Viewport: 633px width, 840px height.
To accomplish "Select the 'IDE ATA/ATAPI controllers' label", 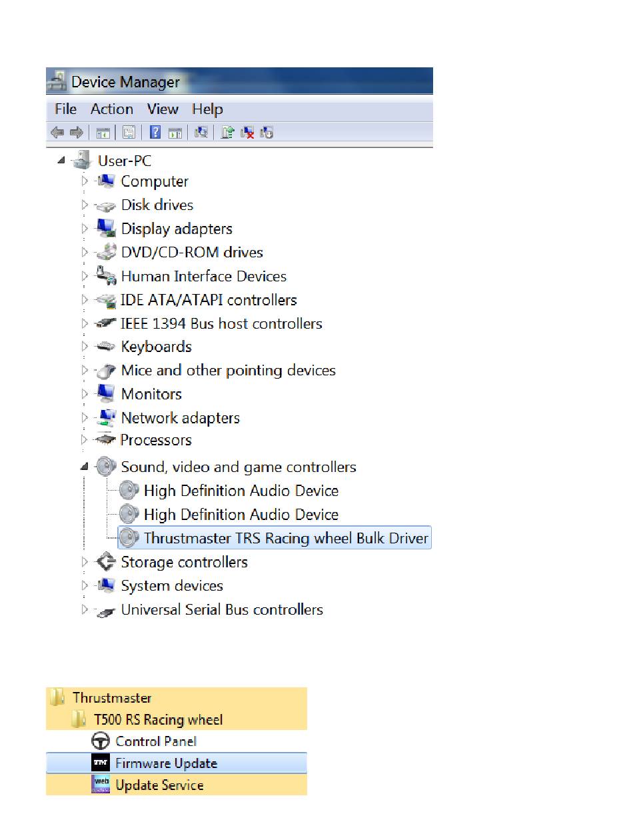I will [x=209, y=300].
